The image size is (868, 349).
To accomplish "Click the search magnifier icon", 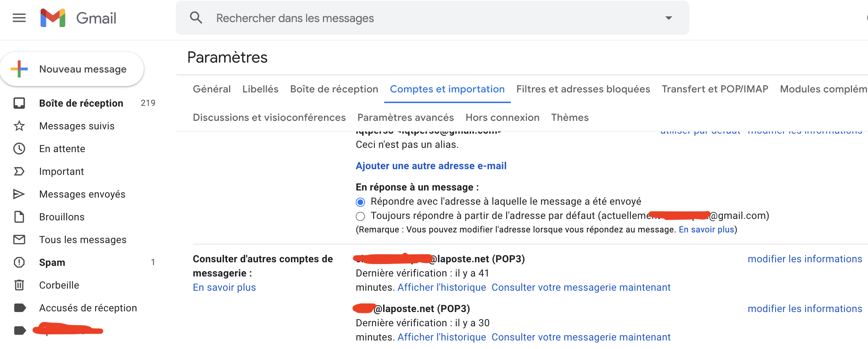I will [x=196, y=18].
